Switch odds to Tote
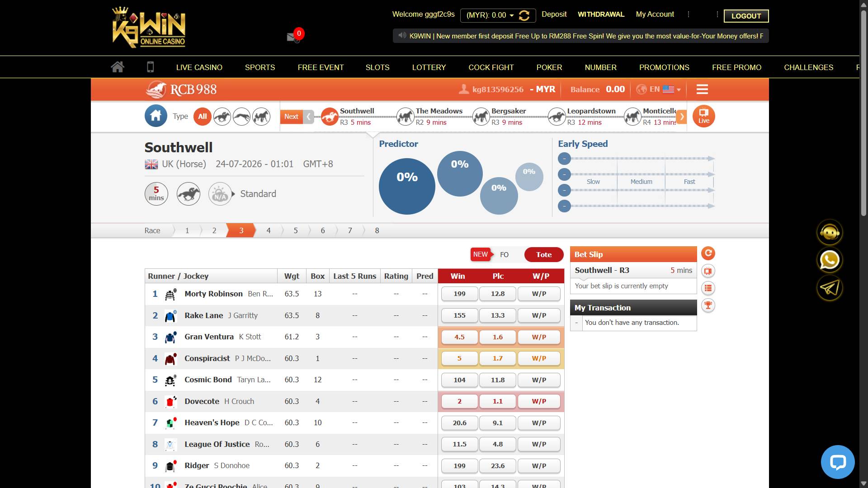This screenshot has height=488, width=868. [544, 255]
